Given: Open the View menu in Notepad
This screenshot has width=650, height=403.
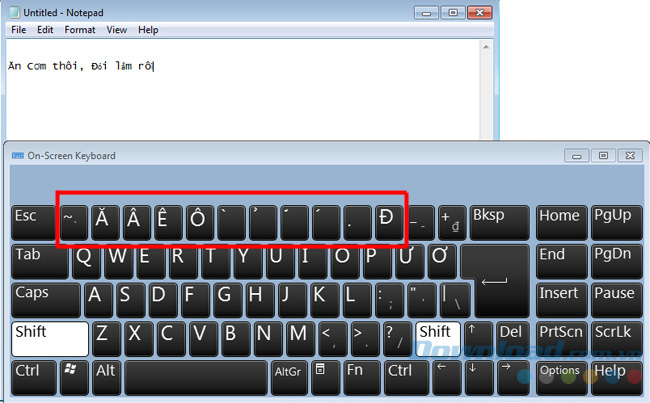Looking at the screenshot, I should click(x=116, y=30).
